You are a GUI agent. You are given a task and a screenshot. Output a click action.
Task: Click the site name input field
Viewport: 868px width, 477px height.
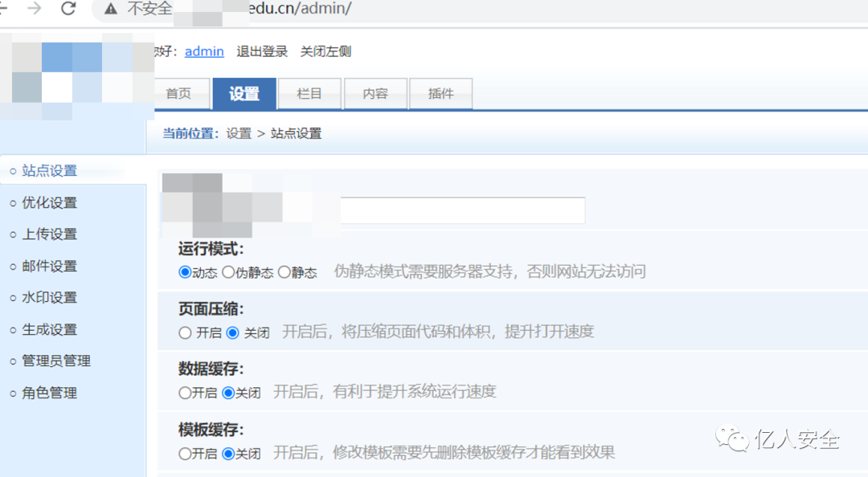462,210
